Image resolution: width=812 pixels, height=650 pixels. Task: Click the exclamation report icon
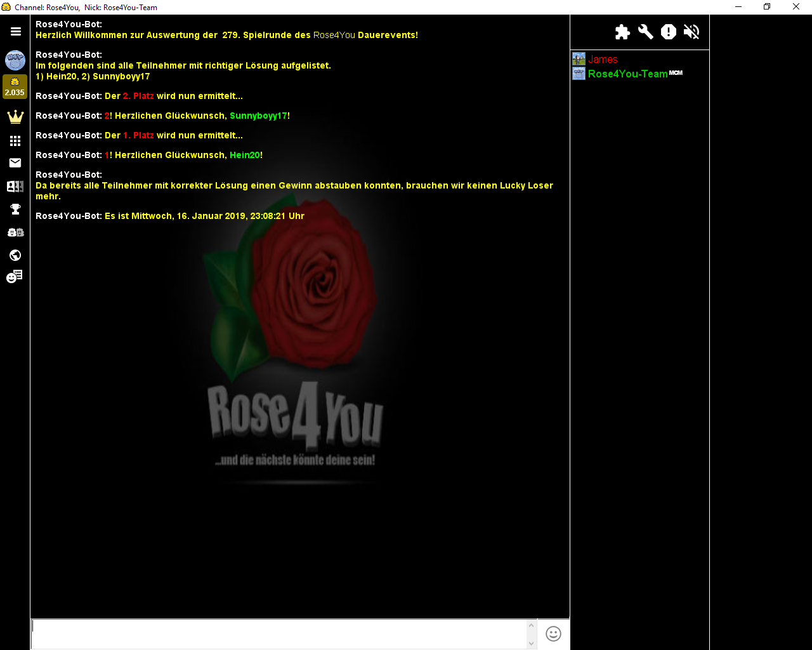click(668, 32)
